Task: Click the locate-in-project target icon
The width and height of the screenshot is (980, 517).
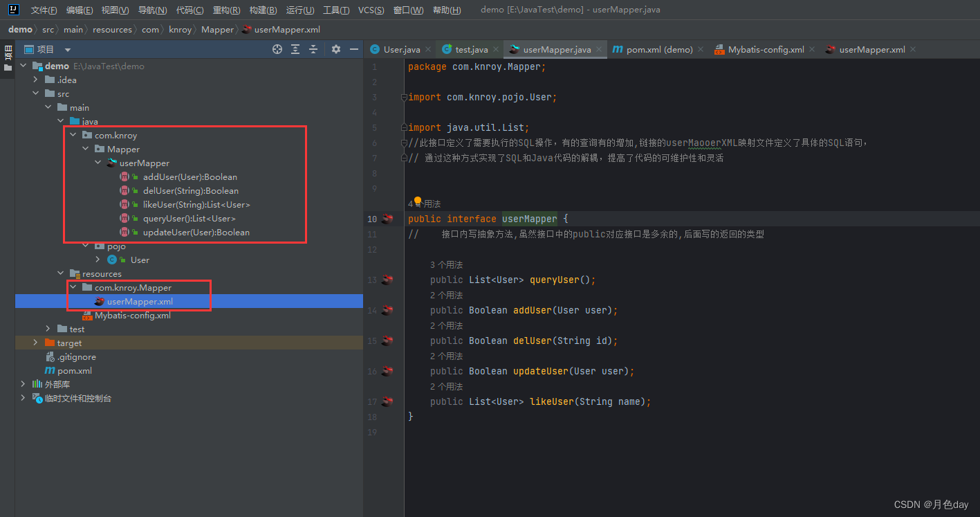Action: [x=277, y=49]
